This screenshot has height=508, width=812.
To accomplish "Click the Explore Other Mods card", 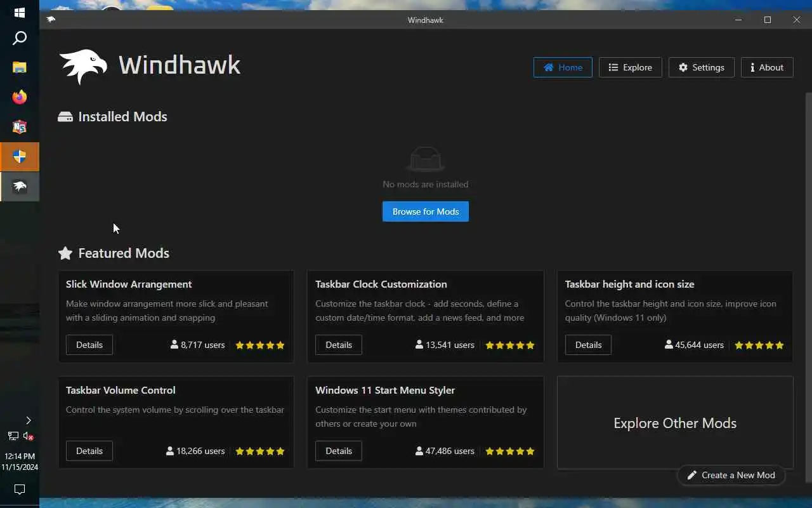I will tap(675, 423).
